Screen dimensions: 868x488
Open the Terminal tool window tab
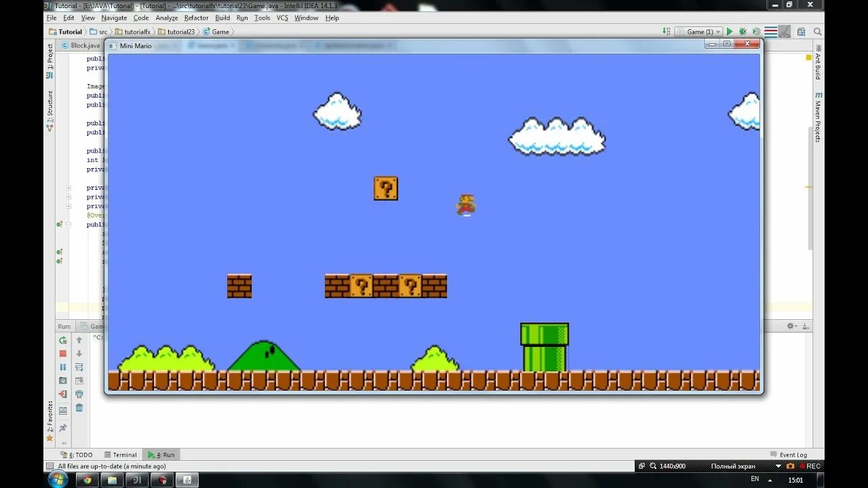click(121, 455)
